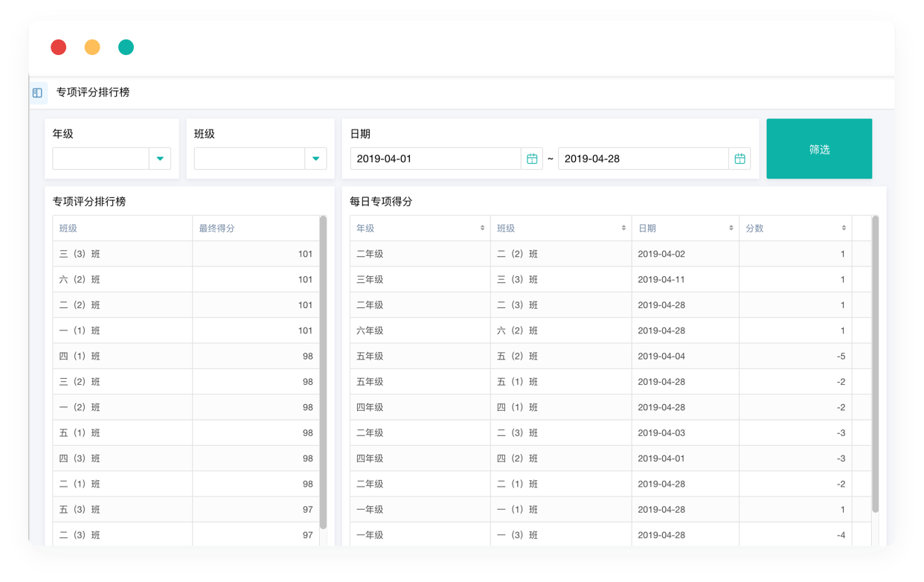Click the ranking table vertical scrollbar
The image size is (924, 582).
[x=323, y=372]
